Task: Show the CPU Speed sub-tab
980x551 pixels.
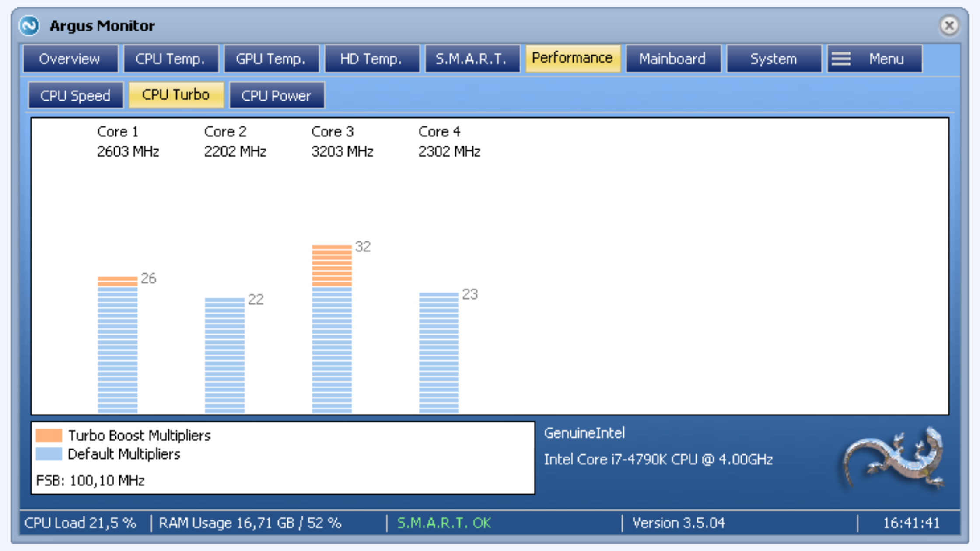Action: [76, 95]
